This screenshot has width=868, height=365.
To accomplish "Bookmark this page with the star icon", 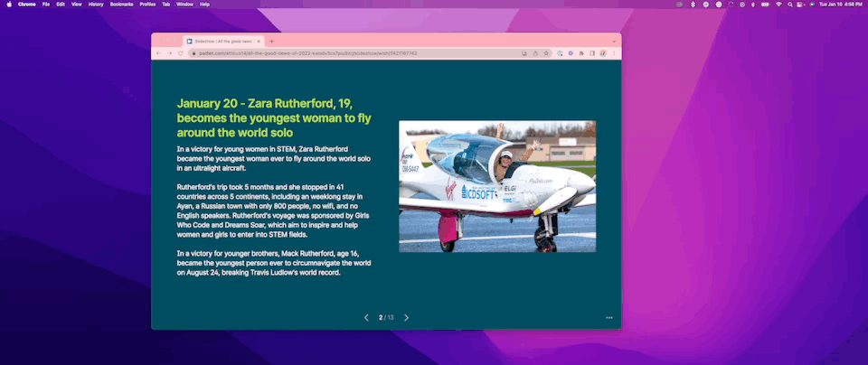I will (546, 53).
